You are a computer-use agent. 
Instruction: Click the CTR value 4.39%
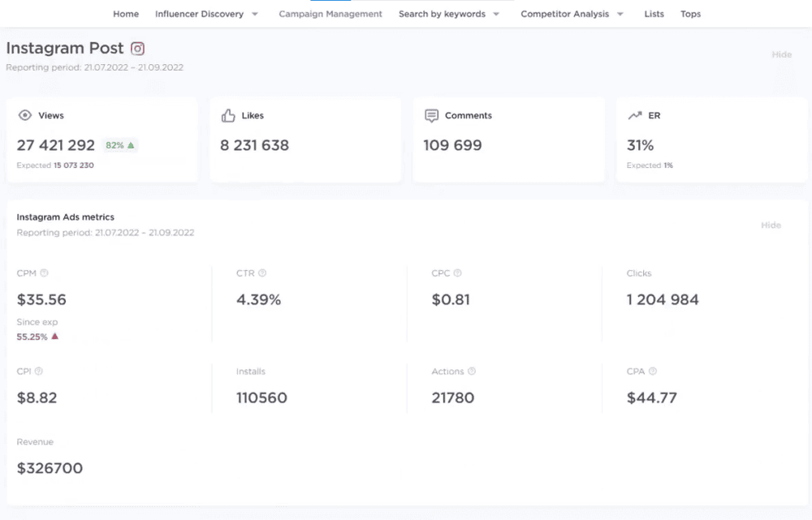[x=258, y=299]
